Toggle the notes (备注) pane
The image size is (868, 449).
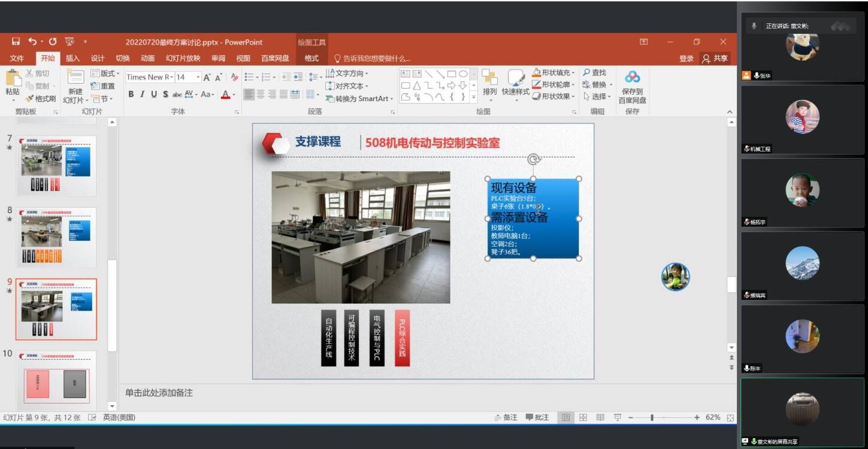tap(506, 417)
